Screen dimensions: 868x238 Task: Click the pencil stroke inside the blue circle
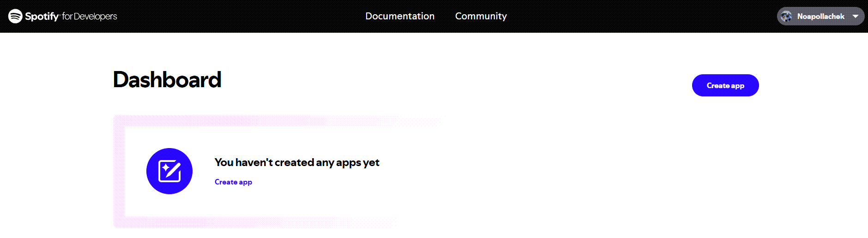click(174, 170)
